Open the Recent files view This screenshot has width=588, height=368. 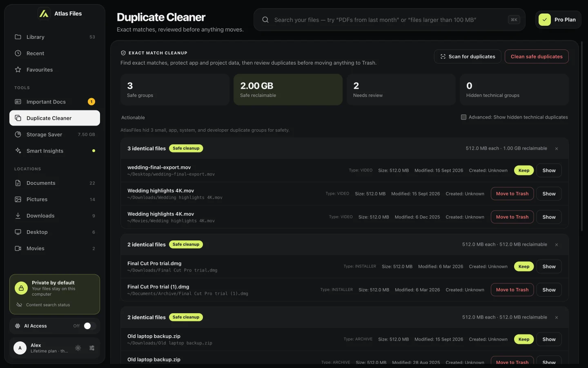coord(55,53)
